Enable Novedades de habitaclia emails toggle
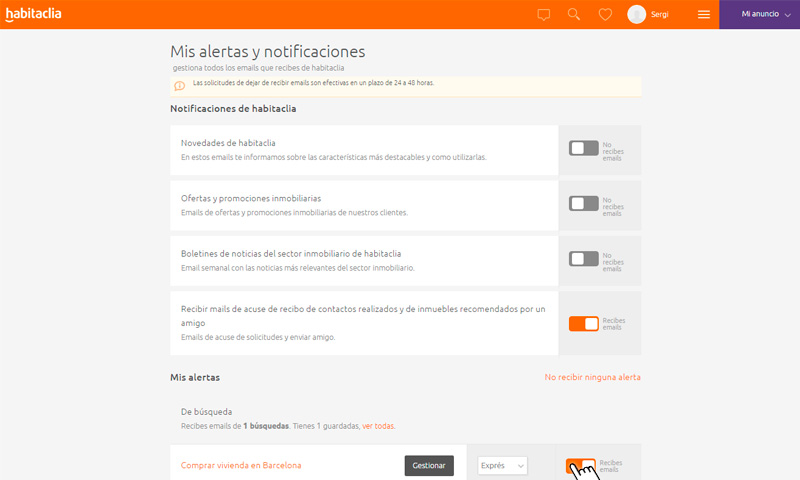This screenshot has width=800, height=480. click(583, 148)
